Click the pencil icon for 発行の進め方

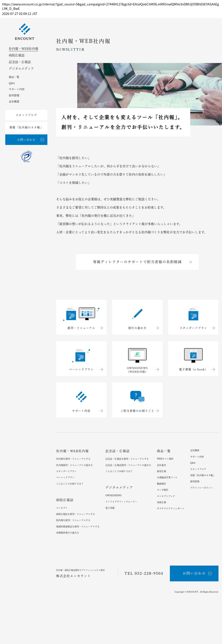pos(137,314)
